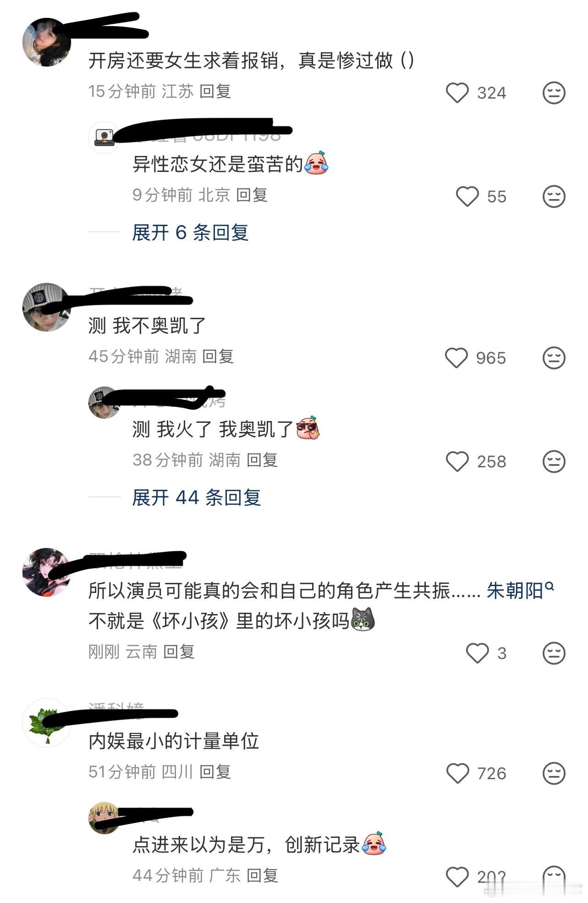Viewport: 588px width, 903px height.
Task: Reply to the 51分钟前 四川 comment
Action: click(x=215, y=772)
